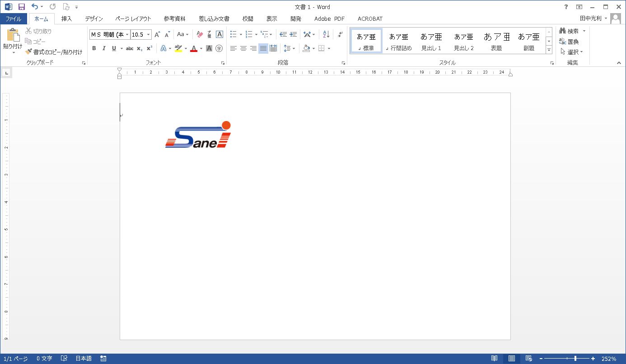
Task: Toggle character shading (gray A)
Action: click(x=209, y=48)
